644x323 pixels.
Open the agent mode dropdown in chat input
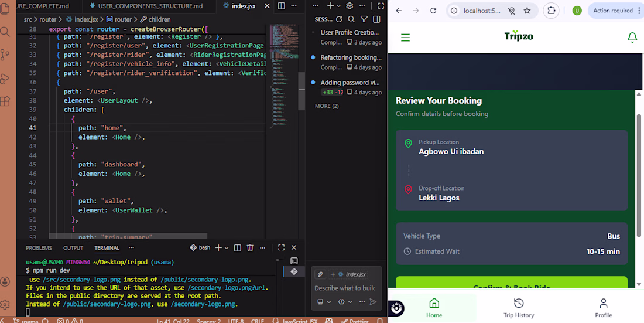click(324, 302)
